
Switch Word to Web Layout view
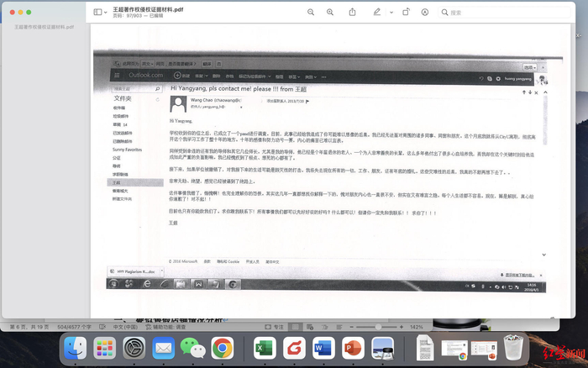tap(310, 327)
